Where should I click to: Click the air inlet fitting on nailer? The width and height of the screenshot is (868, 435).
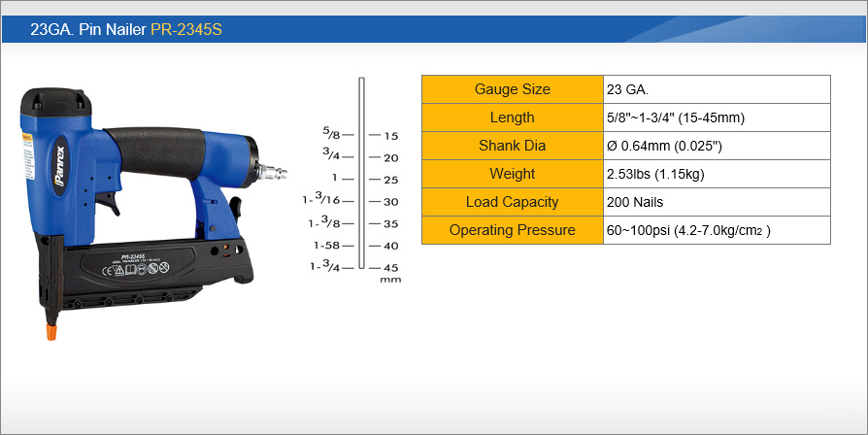point(274,173)
